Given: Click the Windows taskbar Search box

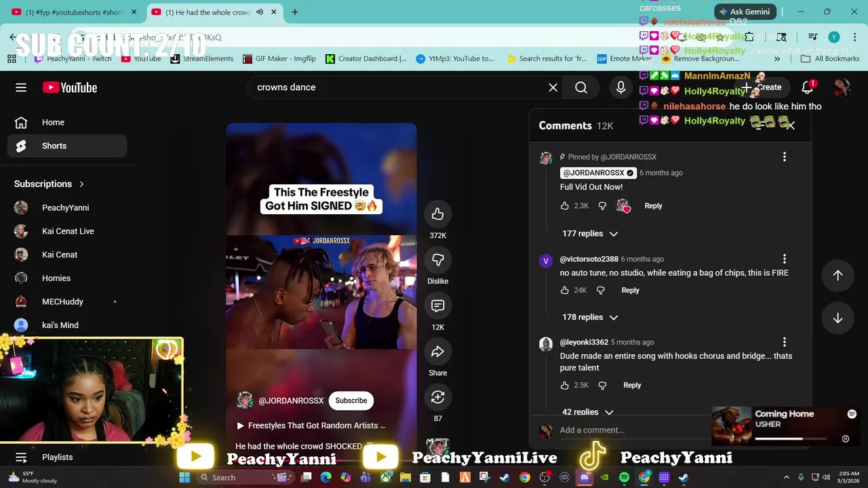Looking at the screenshot, I should (245, 477).
